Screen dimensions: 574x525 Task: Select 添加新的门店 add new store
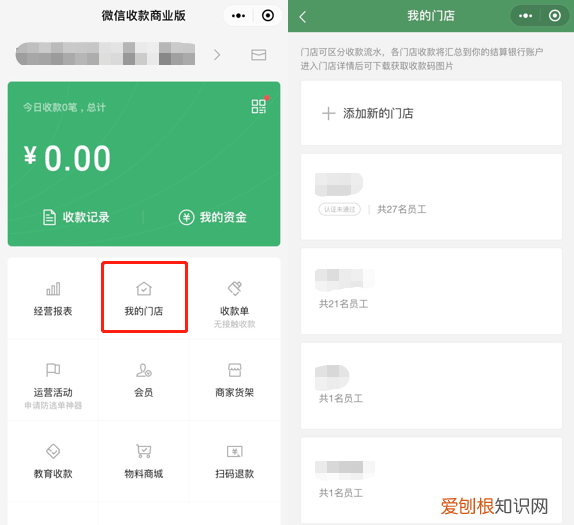431,113
